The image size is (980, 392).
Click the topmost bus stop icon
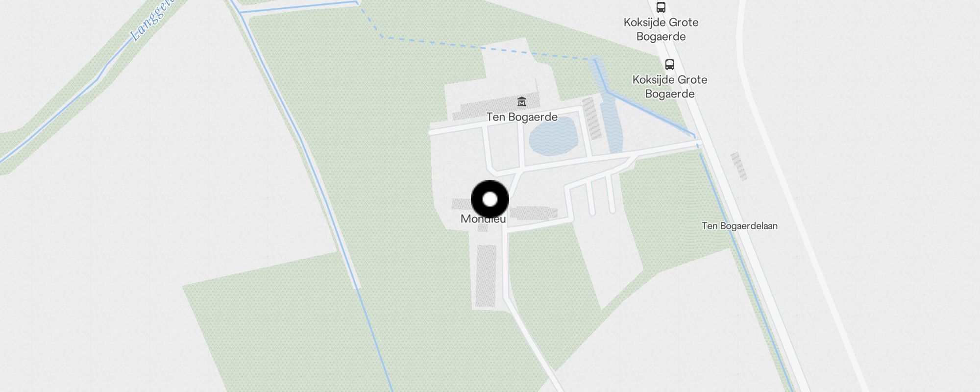[x=661, y=7]
